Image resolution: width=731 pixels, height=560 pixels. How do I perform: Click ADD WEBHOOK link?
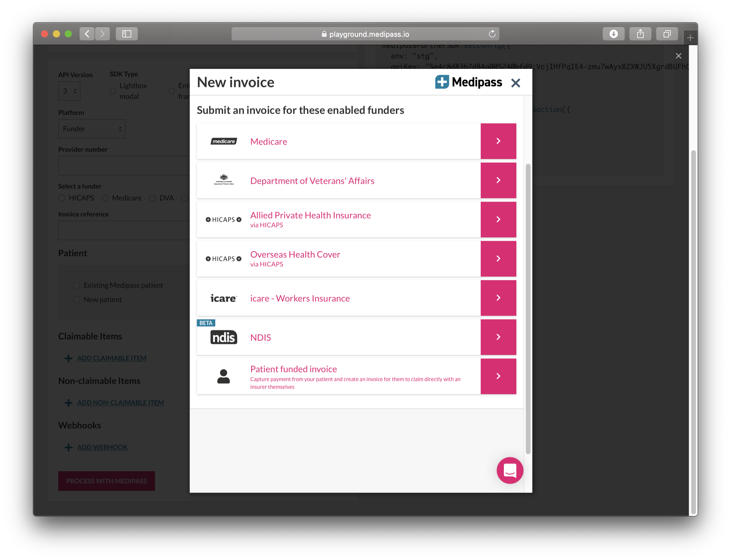click(x=102, y=447)
